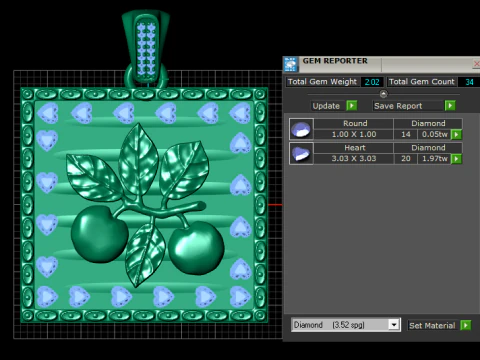Select the Round gem thumbnail
The height and width of the screenshot is (360, 480).
[x=301, y=129]
